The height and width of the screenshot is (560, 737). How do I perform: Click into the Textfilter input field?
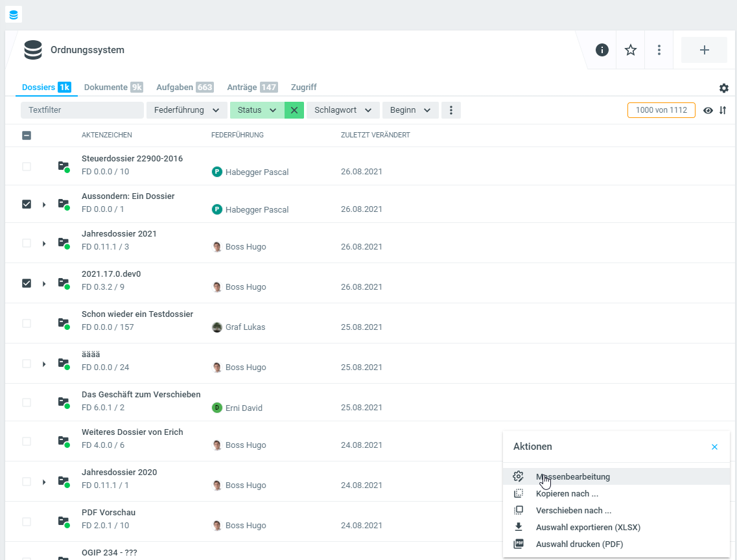(x=82, y=110)
